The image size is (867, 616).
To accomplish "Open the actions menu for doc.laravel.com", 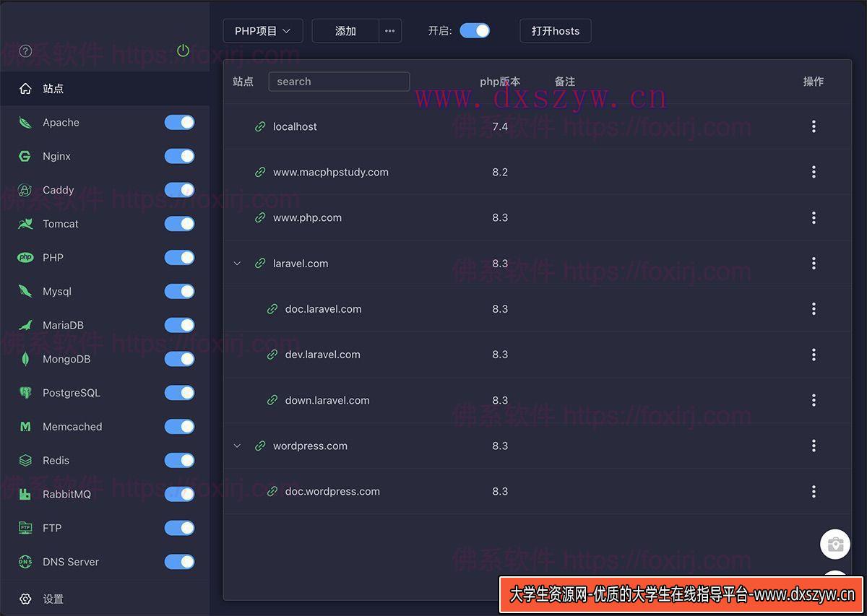I will 814,309.
